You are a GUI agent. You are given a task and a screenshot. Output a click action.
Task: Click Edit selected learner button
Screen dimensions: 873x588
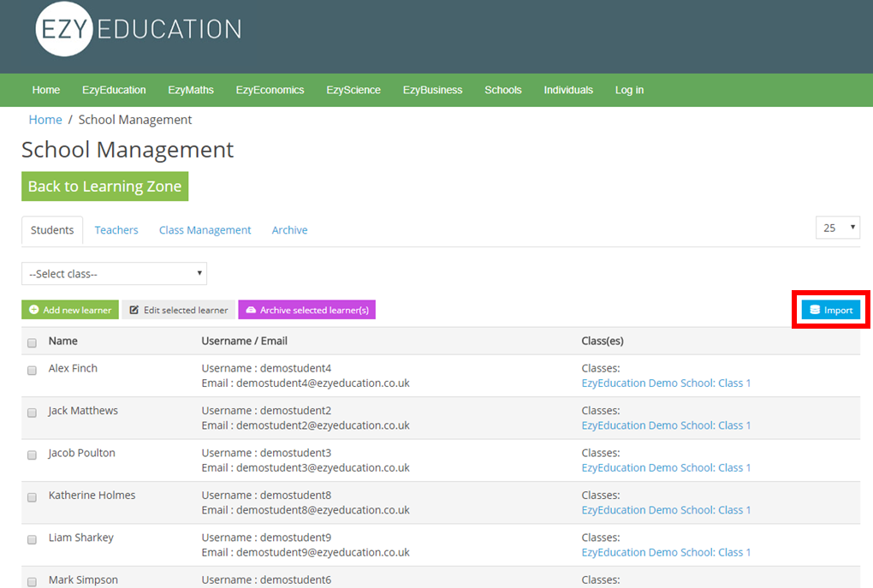(x=179, y=310)
